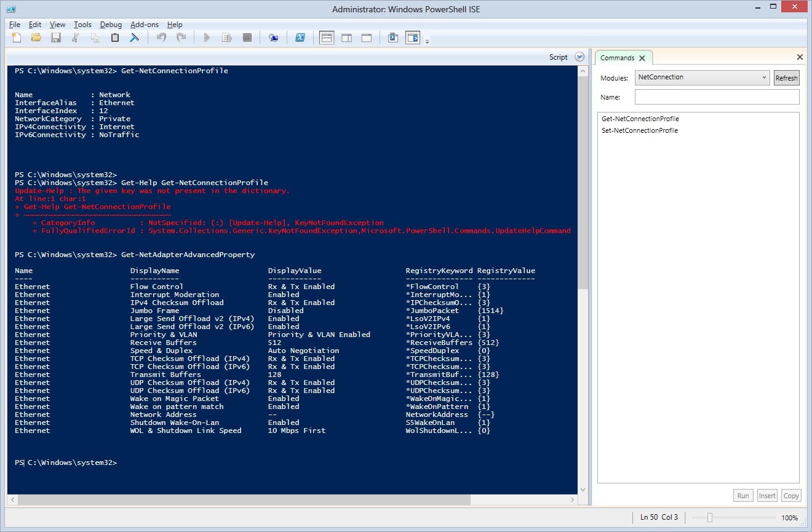Click the Insert button in Commands pane
This screenshot has width=812, height=532.
(x=767, y=496)
